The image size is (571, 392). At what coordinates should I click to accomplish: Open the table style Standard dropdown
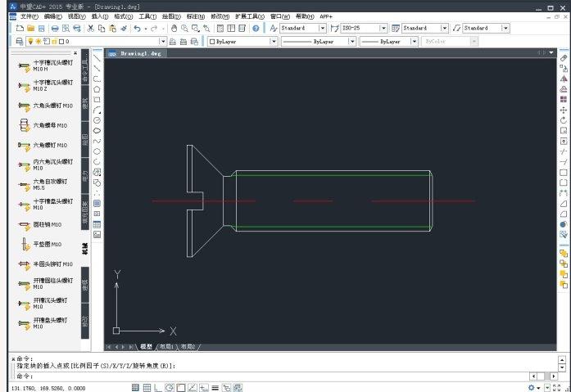pos(444,28)
